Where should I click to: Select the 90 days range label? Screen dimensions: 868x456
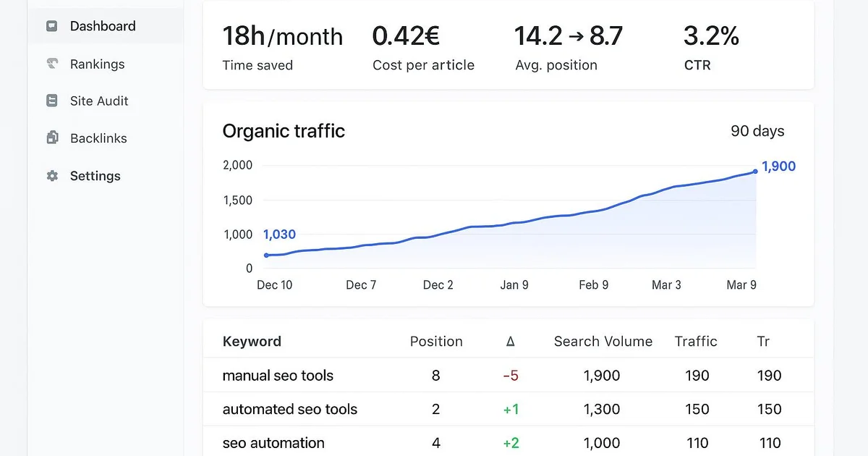(x=757, y=131)
